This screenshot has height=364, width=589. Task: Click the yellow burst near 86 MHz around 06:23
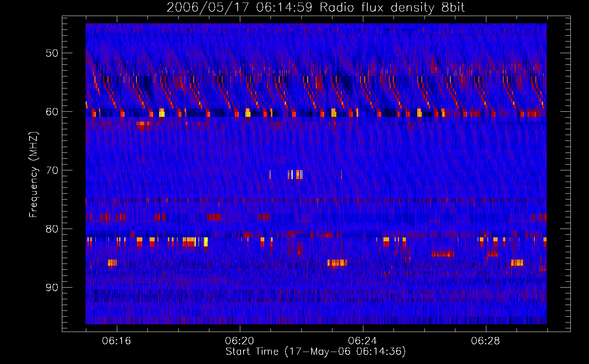point(337,262)
